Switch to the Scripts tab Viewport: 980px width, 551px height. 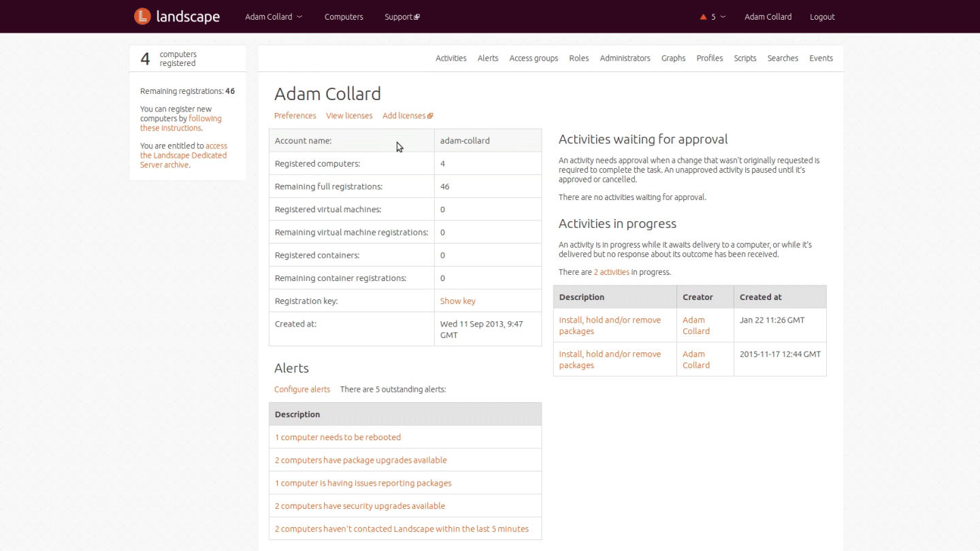click(x=745, y=59)
